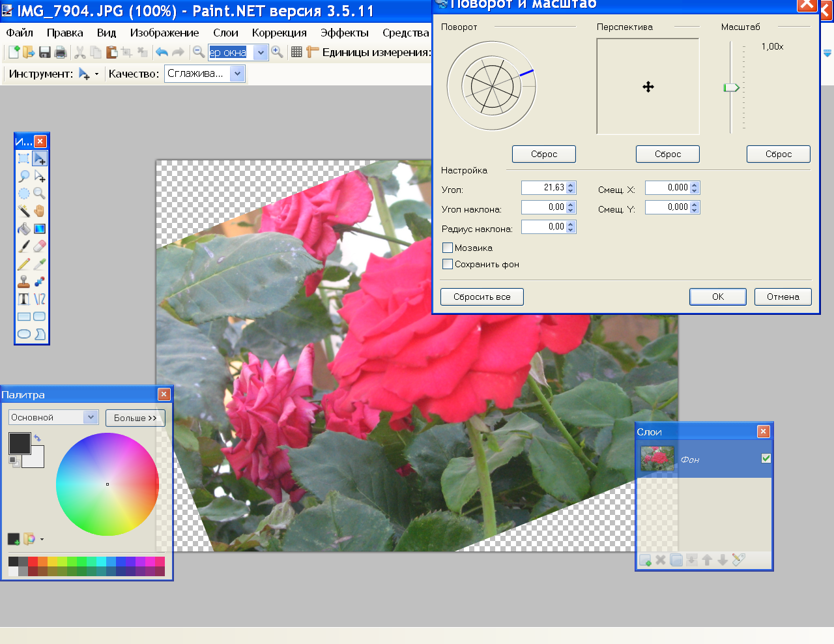Click the Print toolbar icon
Image resolution: width=834 pixels, height=644 pixels.
(x=61, y=52)
